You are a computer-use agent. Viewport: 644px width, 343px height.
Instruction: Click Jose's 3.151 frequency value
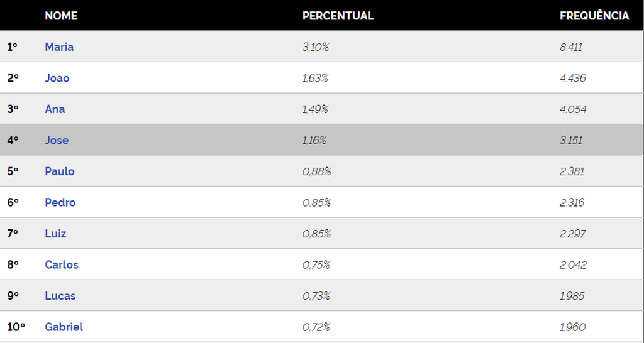tap(571, 141)
